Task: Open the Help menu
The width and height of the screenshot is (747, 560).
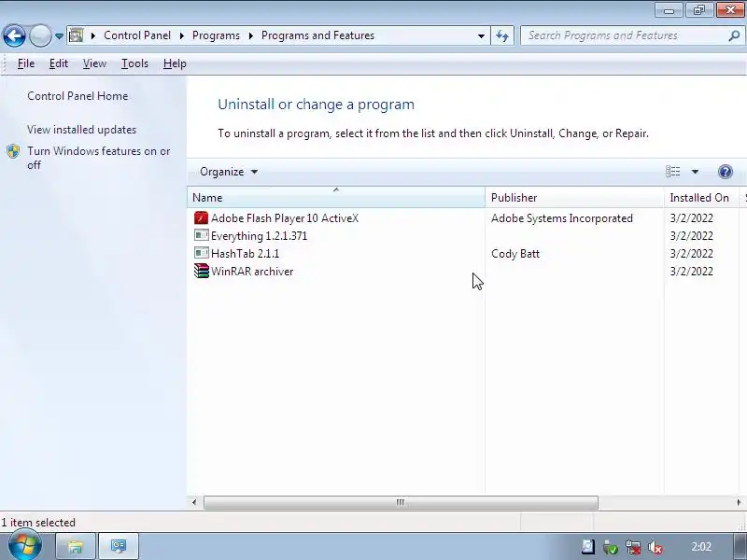Action: tap(175, 63)
